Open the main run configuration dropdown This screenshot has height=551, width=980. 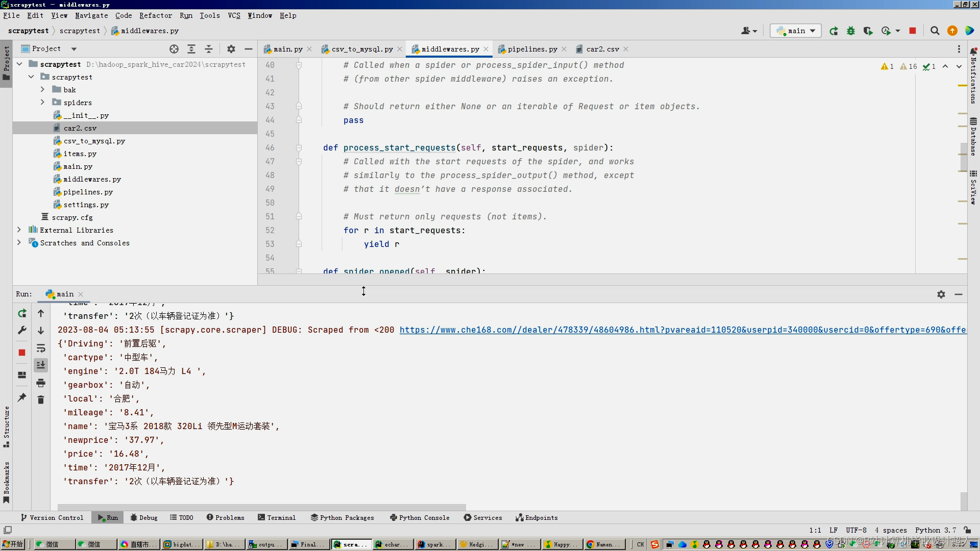tap(796, 31)
